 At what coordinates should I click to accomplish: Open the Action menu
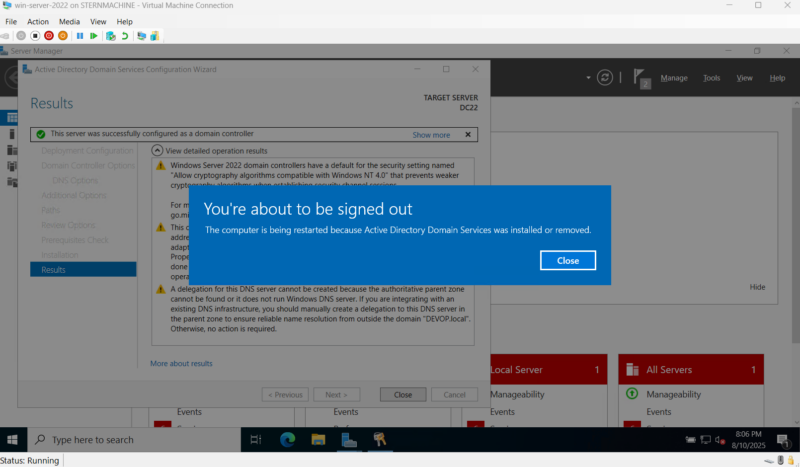[38, 21]
